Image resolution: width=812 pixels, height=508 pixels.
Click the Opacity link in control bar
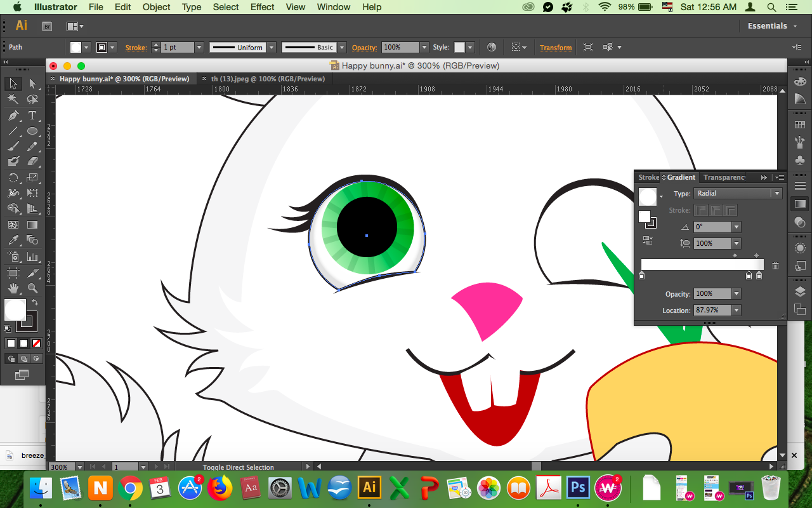click(x=364, y=48)
